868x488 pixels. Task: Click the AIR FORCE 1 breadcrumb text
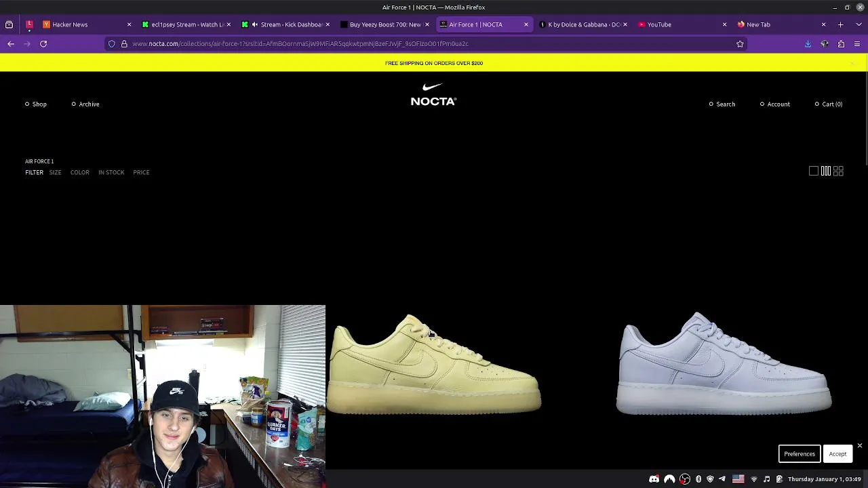point(39,161)
